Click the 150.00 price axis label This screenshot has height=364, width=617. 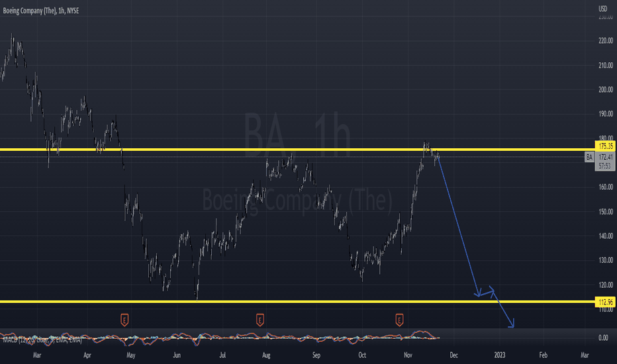coord(606,212)
